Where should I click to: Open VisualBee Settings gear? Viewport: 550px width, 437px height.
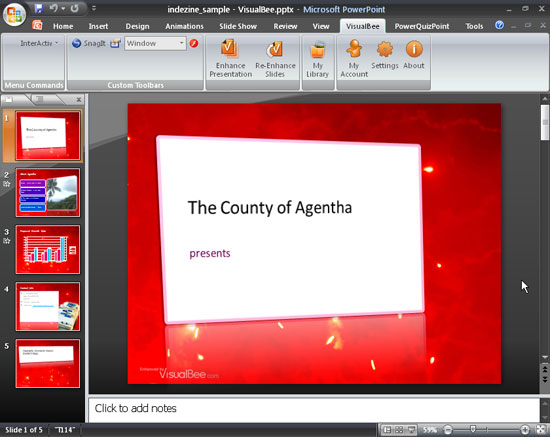(x=385, y=54)
